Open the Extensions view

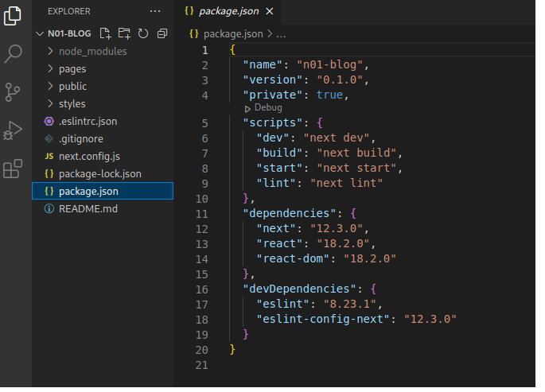coord(13,169)
